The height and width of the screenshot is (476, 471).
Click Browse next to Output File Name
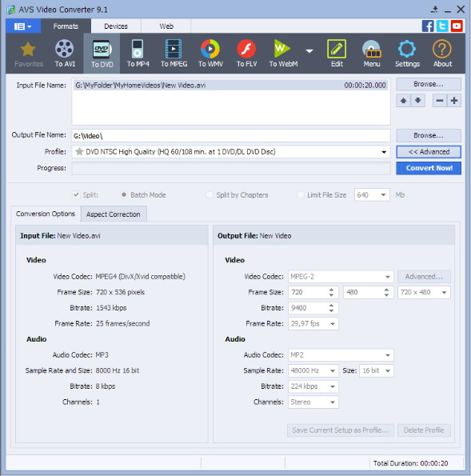429,135
